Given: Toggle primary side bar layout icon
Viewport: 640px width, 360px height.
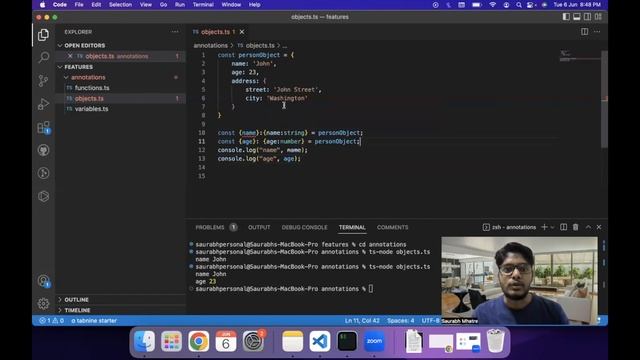Looking at the screenshot, I should [566, 17].
